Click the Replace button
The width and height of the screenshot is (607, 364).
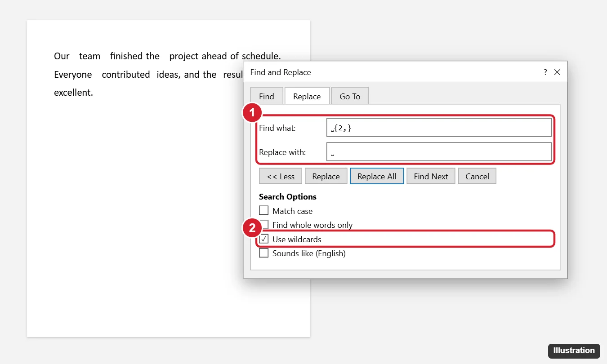point(326,176)
